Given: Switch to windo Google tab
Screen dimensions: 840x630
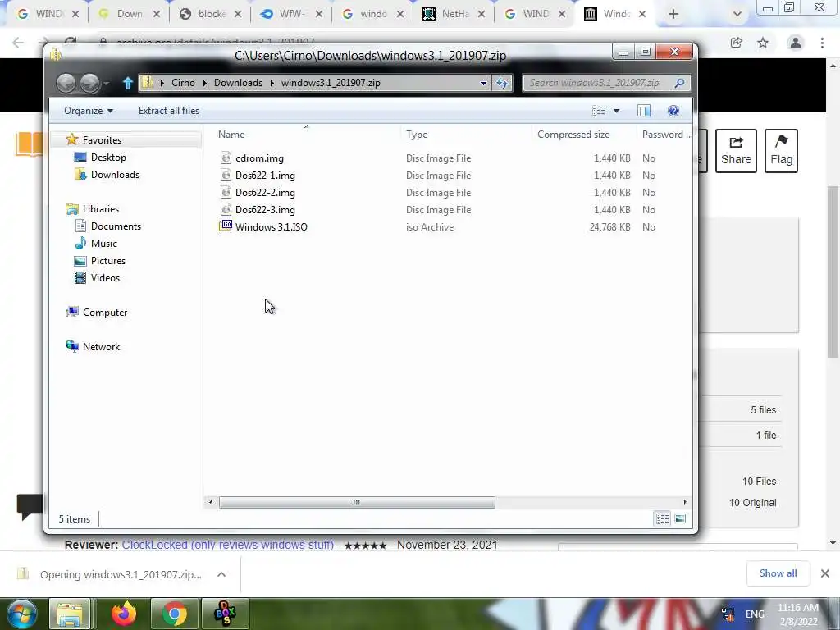Looking at the screenshot, I should coord(373,14).
